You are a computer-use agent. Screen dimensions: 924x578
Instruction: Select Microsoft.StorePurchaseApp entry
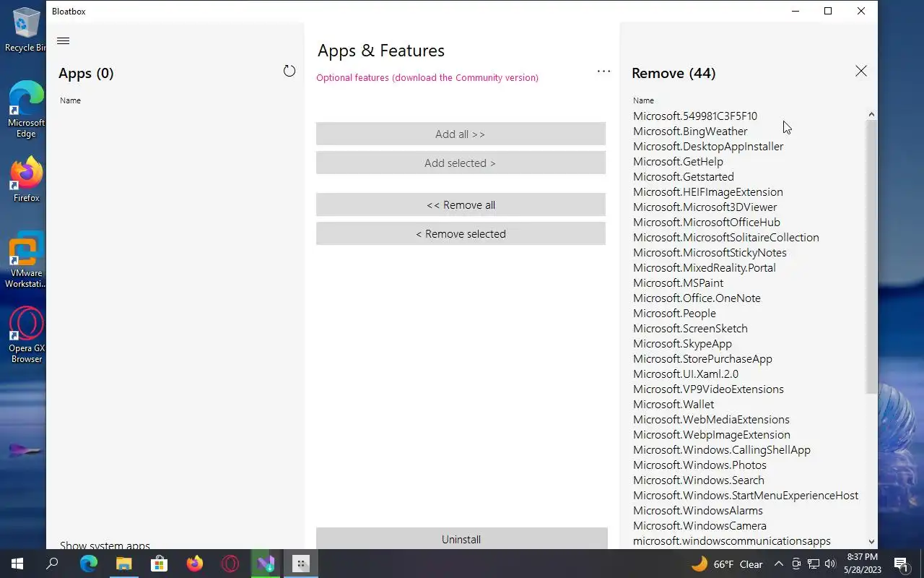coord(702,358)
